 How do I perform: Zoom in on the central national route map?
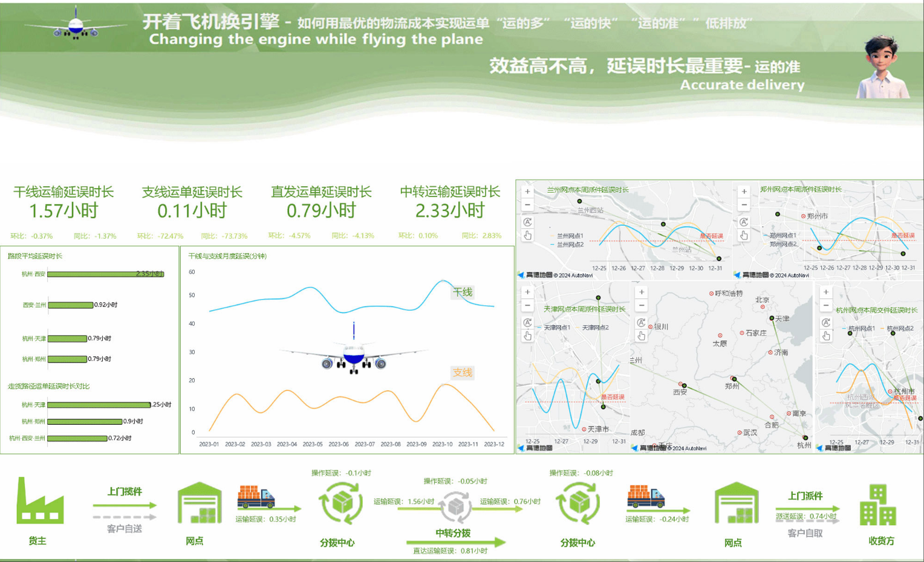[642, 292]
